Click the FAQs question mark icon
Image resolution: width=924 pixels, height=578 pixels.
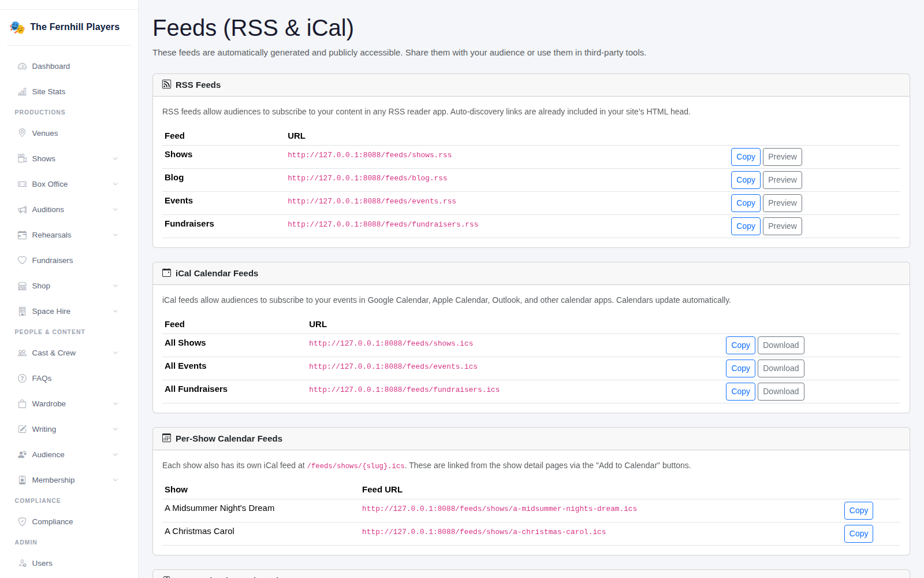coord(22,378)
